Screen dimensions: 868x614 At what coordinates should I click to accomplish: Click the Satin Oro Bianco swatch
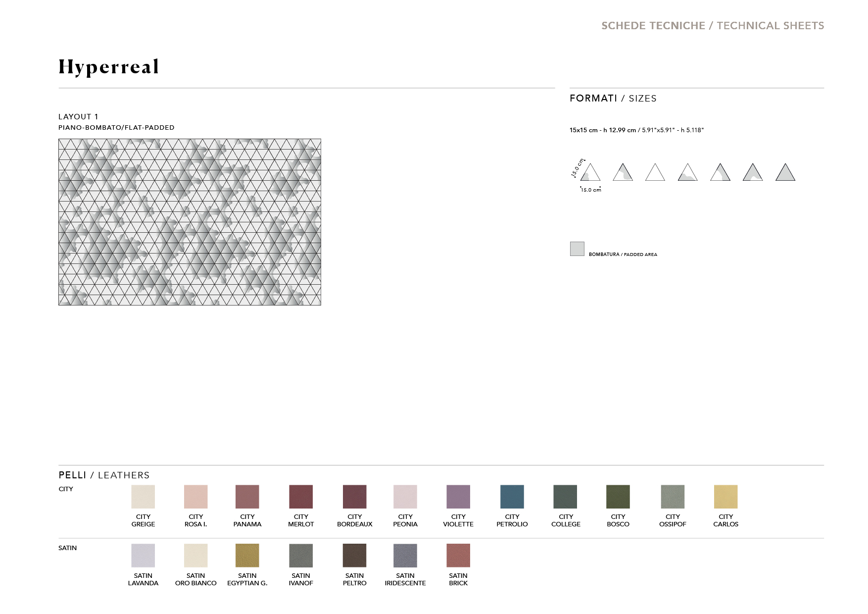point(196,556)
